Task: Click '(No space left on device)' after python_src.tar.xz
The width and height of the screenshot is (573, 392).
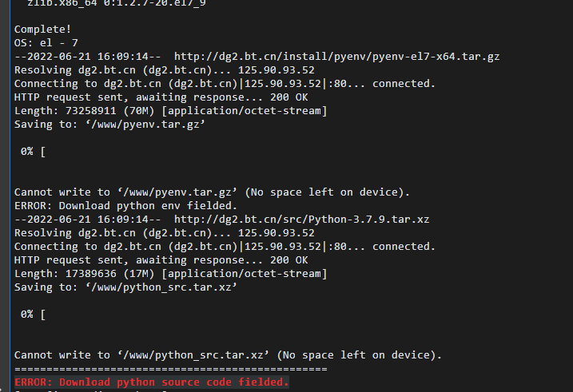Action: (x=359, y=355)
